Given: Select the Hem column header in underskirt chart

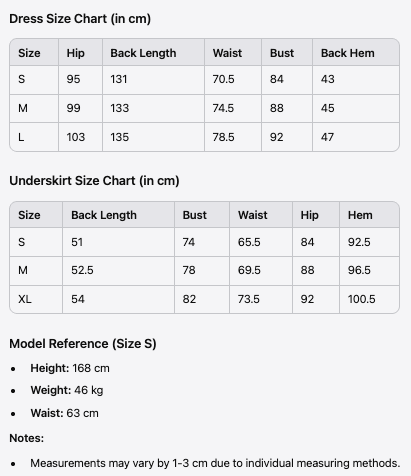Looking at the screenshot, I should 360,215.
